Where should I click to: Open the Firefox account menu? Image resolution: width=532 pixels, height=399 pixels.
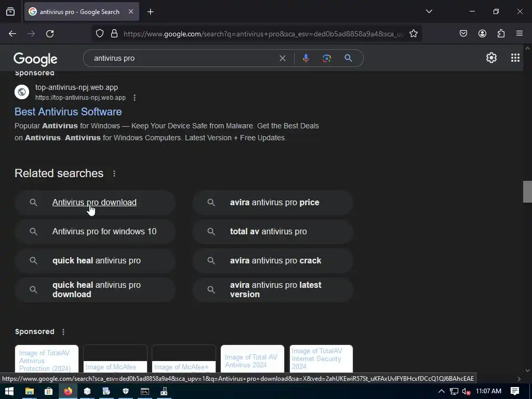[482, 34]
